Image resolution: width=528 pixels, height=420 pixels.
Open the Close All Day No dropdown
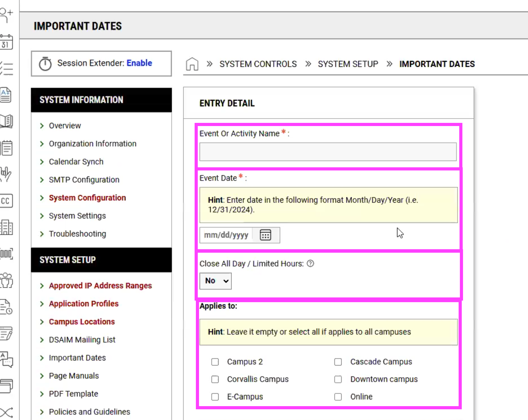click(215, 281)
